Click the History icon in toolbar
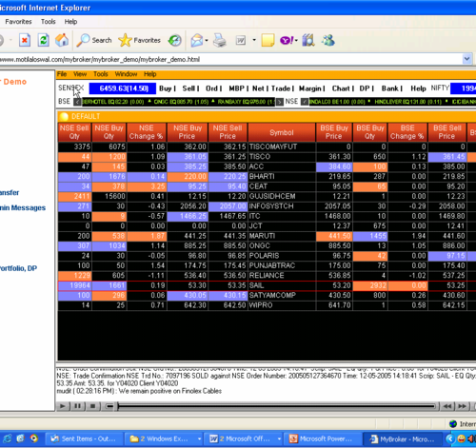The height and width of the screenshot is (448, 476). point(174,41)
